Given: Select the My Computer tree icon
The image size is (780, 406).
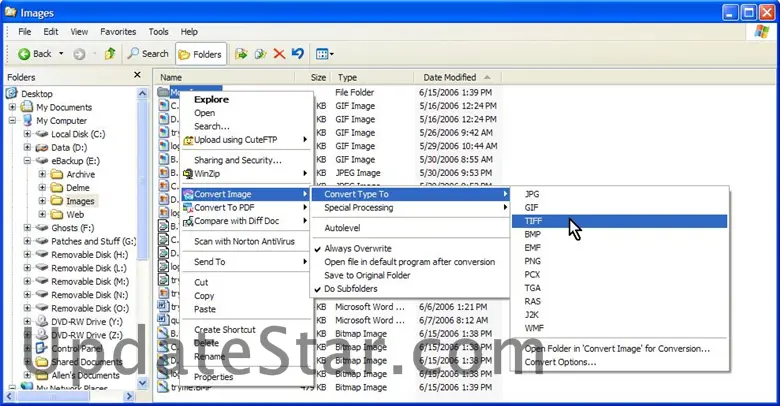Looking at the screenshot, I should (27, 120).
